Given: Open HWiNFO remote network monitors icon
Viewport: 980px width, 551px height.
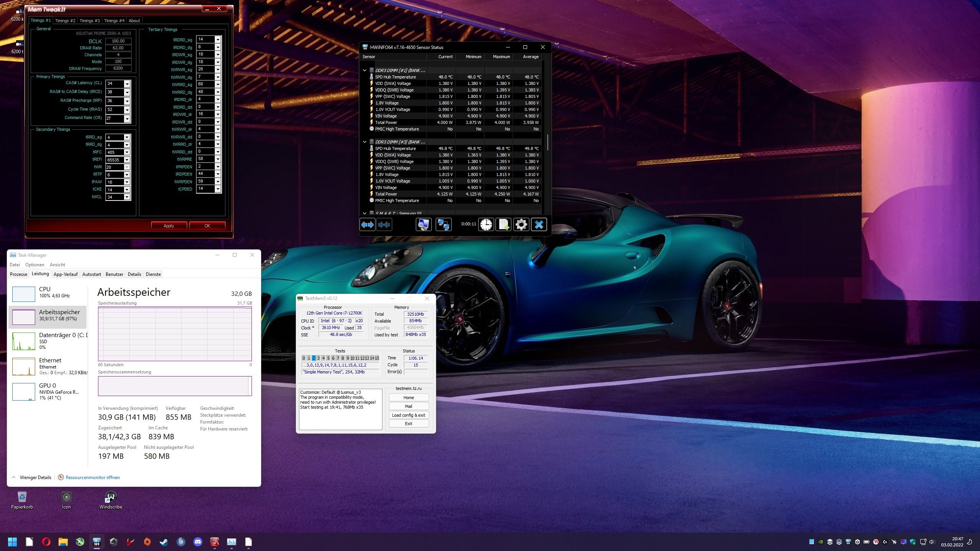Looking at the screenshot, I should click(443, 225).
